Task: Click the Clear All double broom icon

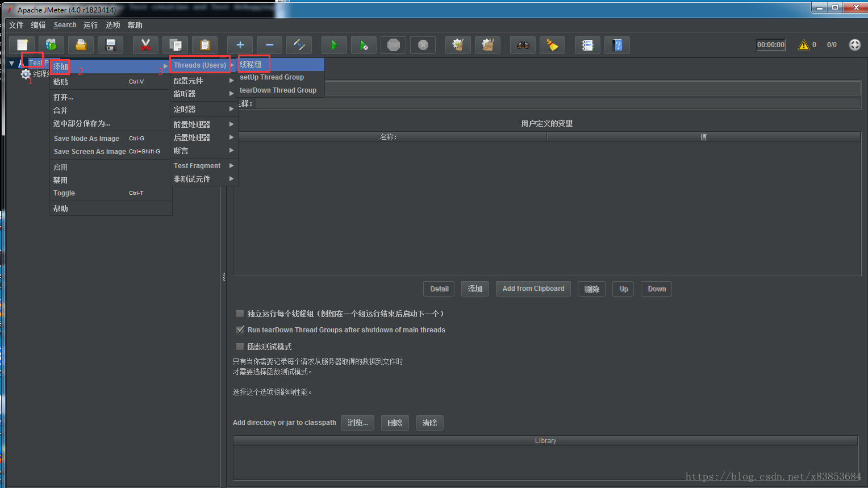Action: click(488, 45)
